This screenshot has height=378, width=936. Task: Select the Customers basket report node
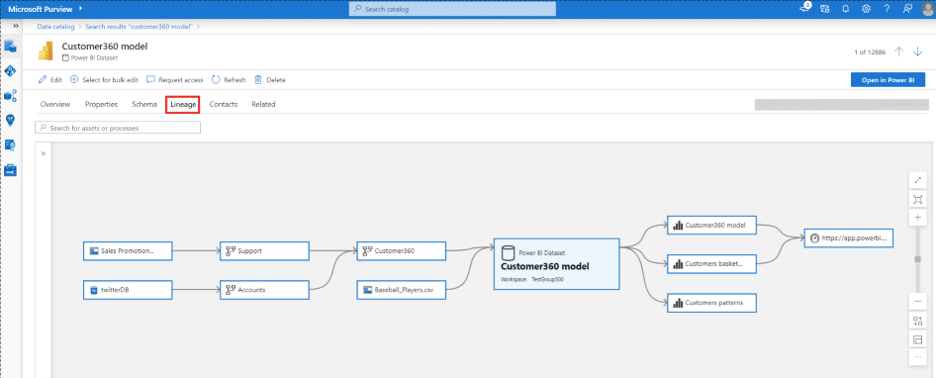712,263
